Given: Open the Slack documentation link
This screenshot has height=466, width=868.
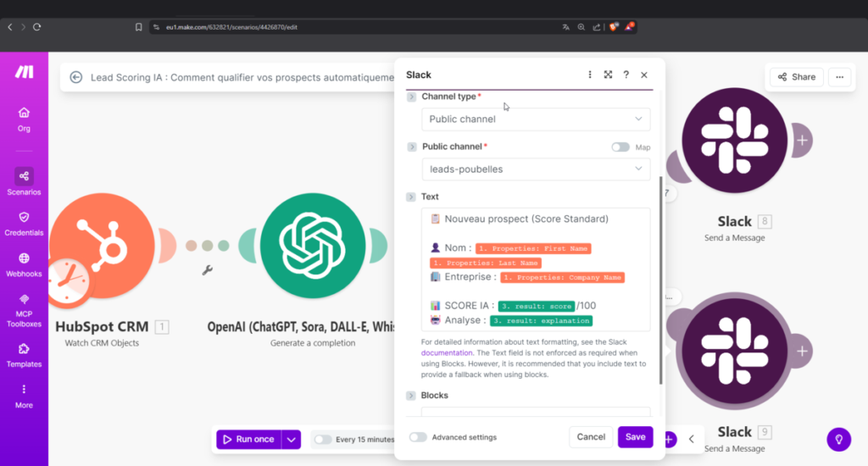Looking at the screenshot, I should pyautogui.click(x=442, y=352).
